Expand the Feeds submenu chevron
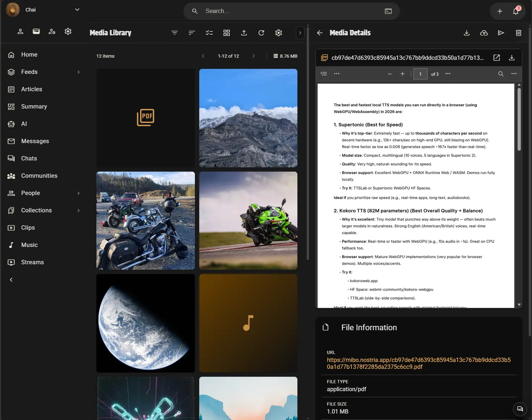This screenshot has height=420, width=532. [78, 72]
